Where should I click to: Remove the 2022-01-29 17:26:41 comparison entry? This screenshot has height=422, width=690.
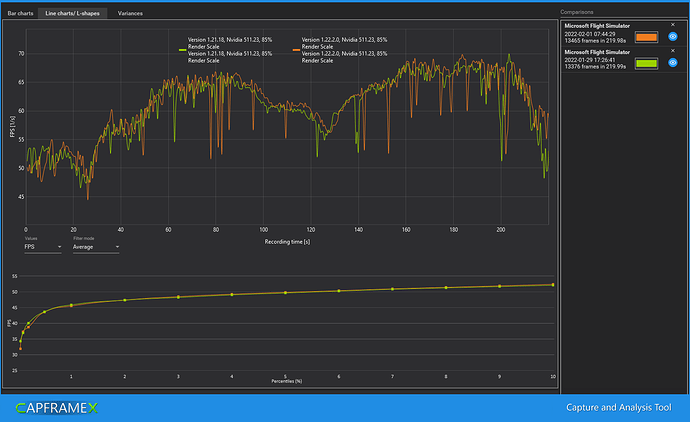673,51
